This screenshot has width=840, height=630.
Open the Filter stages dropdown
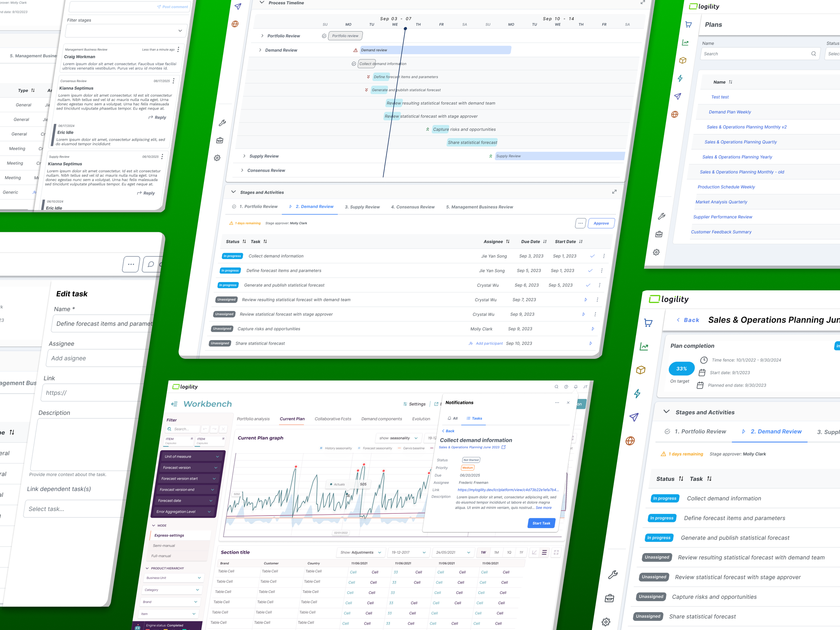pos(125,31)
